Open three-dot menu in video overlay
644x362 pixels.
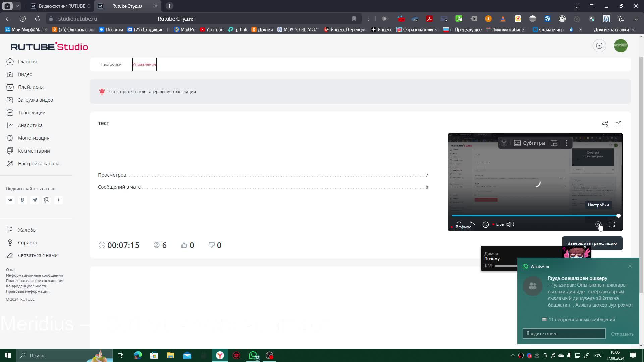[x=567, y=143]
